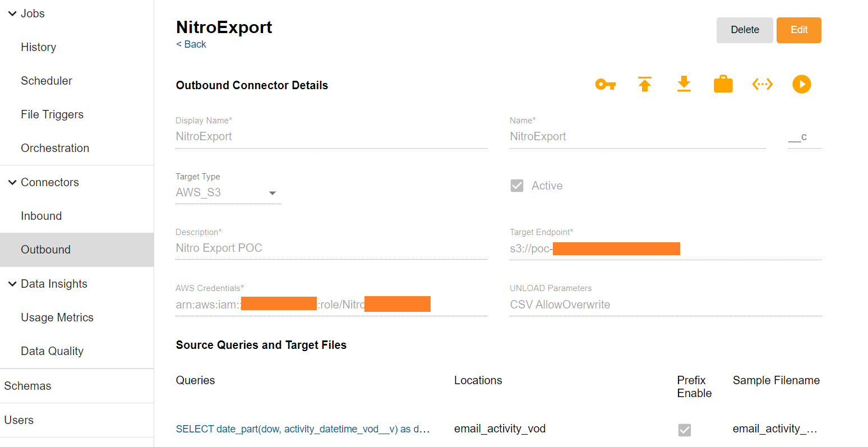This screenshot has width=868, height=447.
Task: Click the Delete button
Action: click(745, 30)
